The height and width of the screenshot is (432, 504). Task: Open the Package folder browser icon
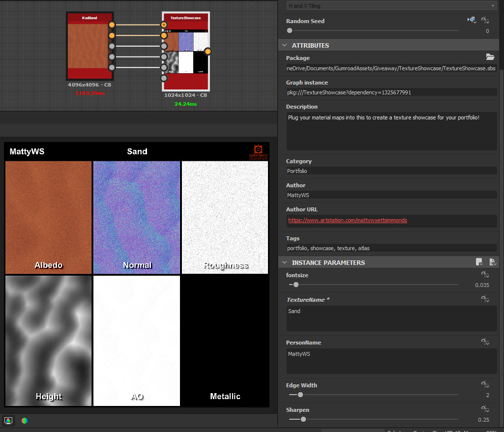coord(490,57)
